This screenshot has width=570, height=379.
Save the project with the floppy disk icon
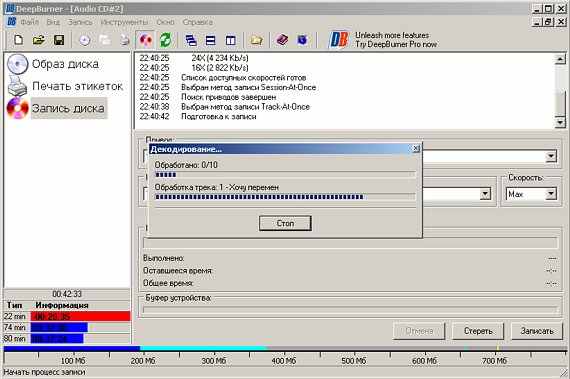click(x=59, y=40)
